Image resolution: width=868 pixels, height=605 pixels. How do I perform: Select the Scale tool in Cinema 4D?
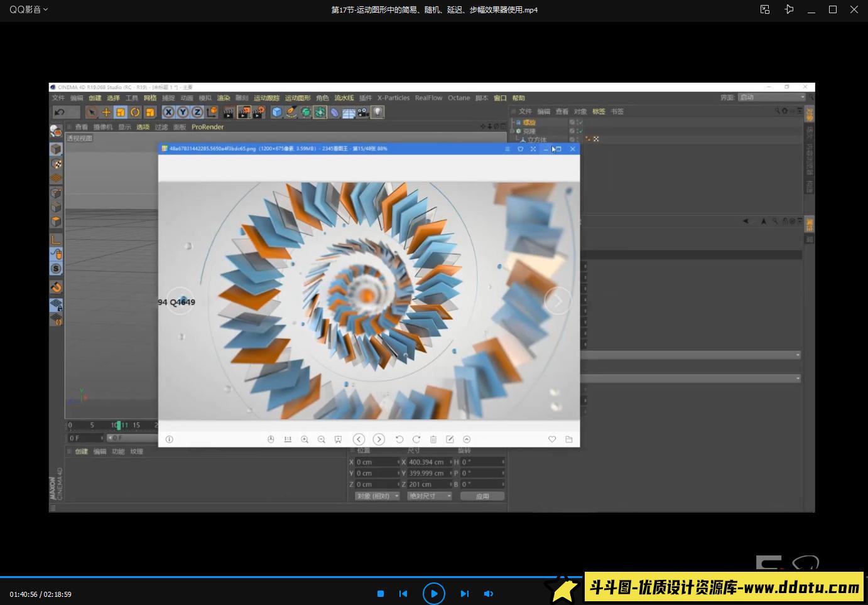coord(121,112)
